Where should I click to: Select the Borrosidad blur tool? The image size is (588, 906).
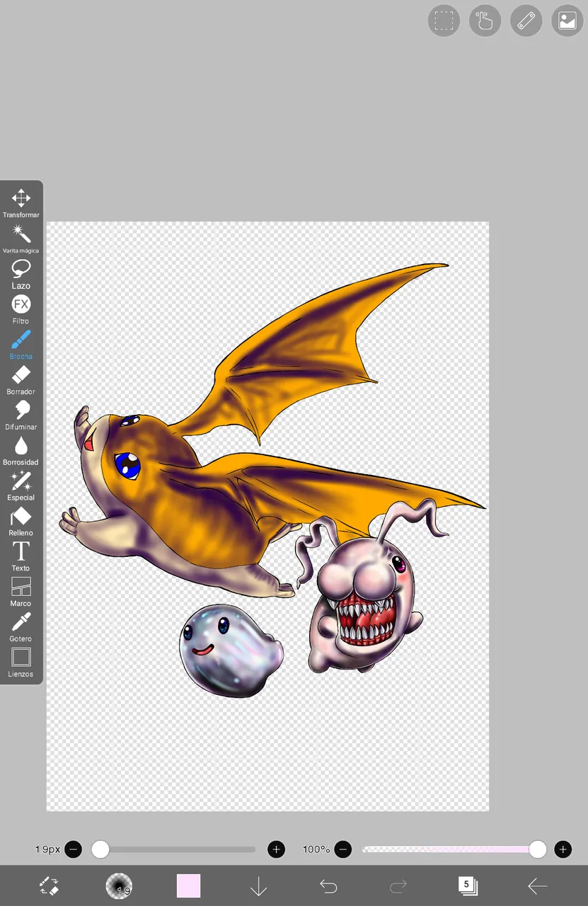21,451
